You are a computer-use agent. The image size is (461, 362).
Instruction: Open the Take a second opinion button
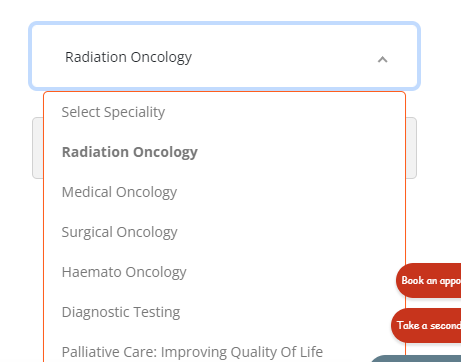426,325
